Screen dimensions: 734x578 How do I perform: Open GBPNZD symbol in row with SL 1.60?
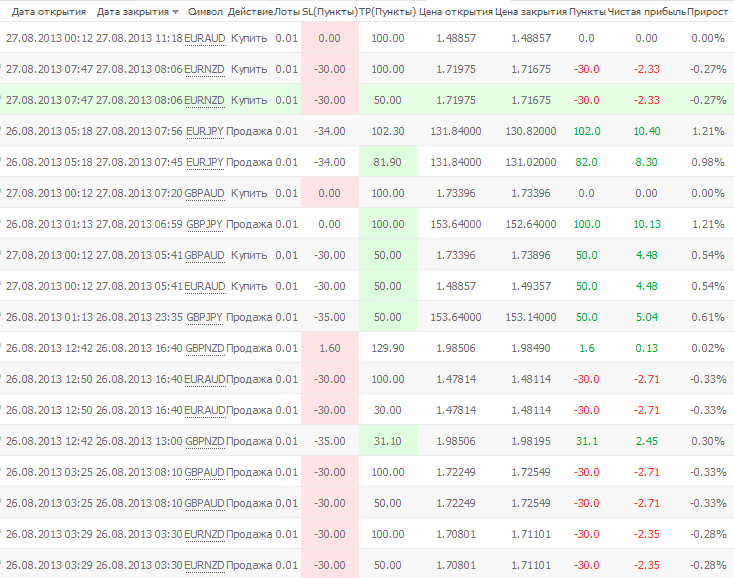pyautogui.click(x=205, y=348)
